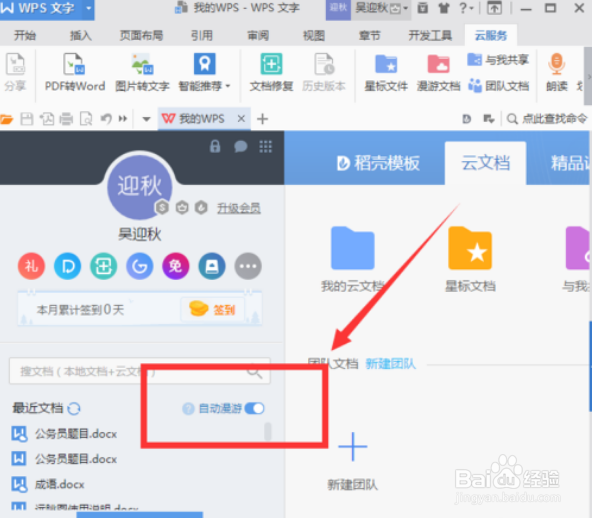593x518 pixels.
Task: Click the 新建团队 link
Action: [390, 364]
